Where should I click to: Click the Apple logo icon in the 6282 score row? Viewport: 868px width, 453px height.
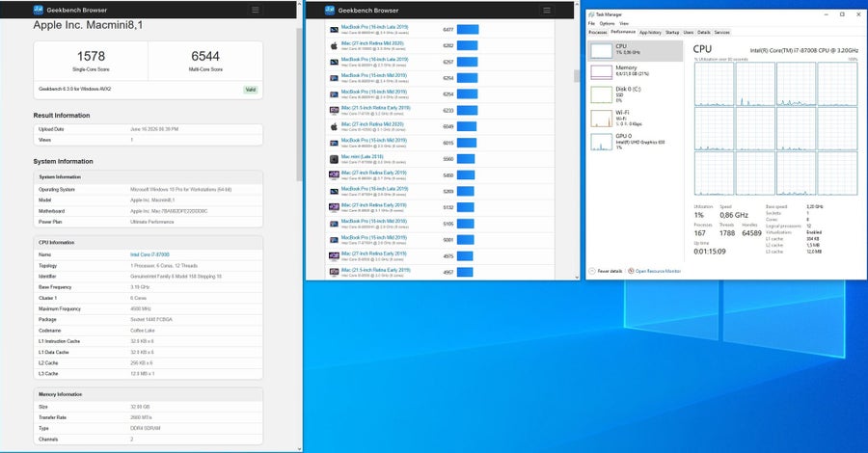[334, 45]
